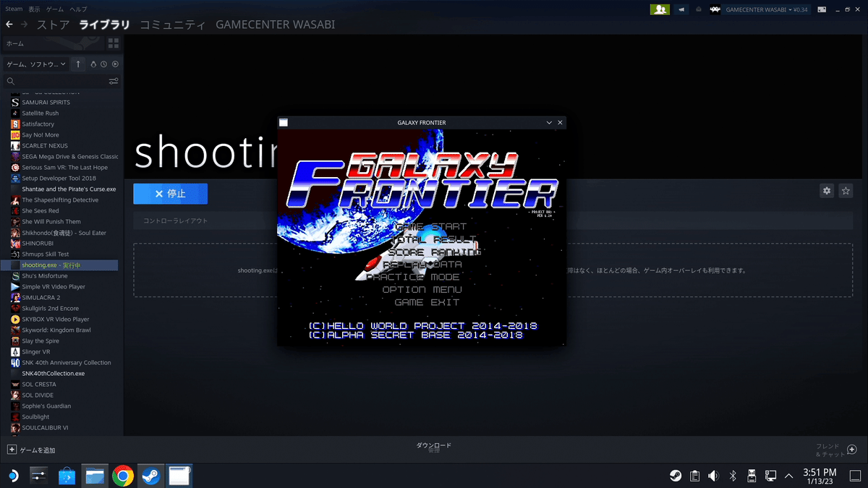Go back with the left arrow in Steam
Image resolution: width=868 pixels, height=488 pixels.
click(x=9, y=25)
